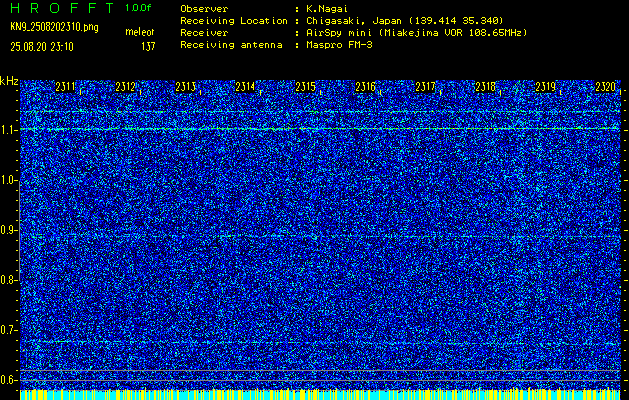Select the AirSpy mini receiver text

click(416, 32)
